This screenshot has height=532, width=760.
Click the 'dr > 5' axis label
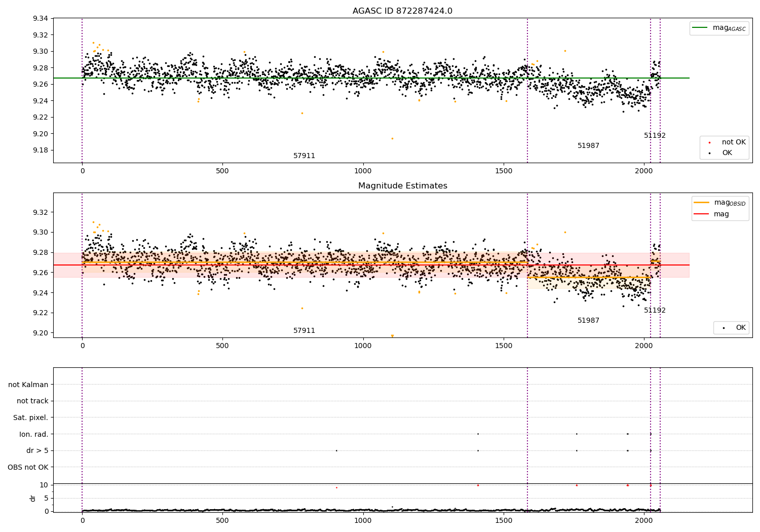[37, 450]
